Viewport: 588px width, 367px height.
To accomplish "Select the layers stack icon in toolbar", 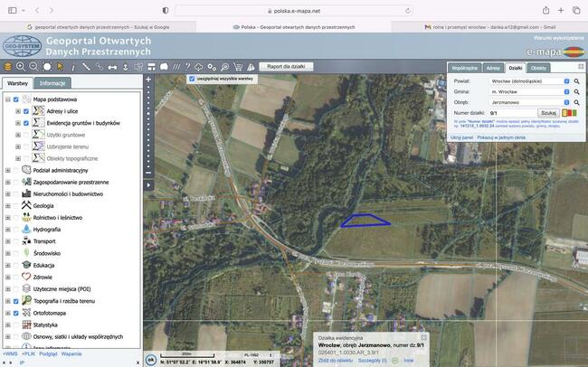I will pos(7,66).
